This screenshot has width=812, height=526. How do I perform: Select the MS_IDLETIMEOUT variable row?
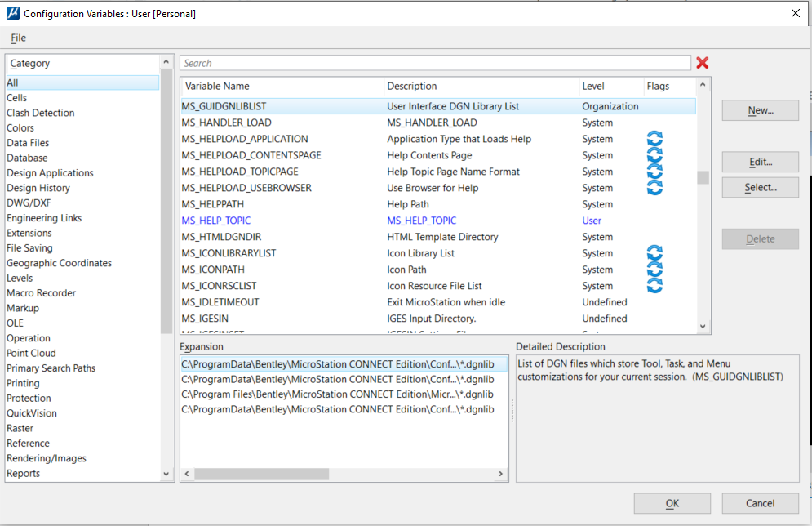tap(438, 302)
